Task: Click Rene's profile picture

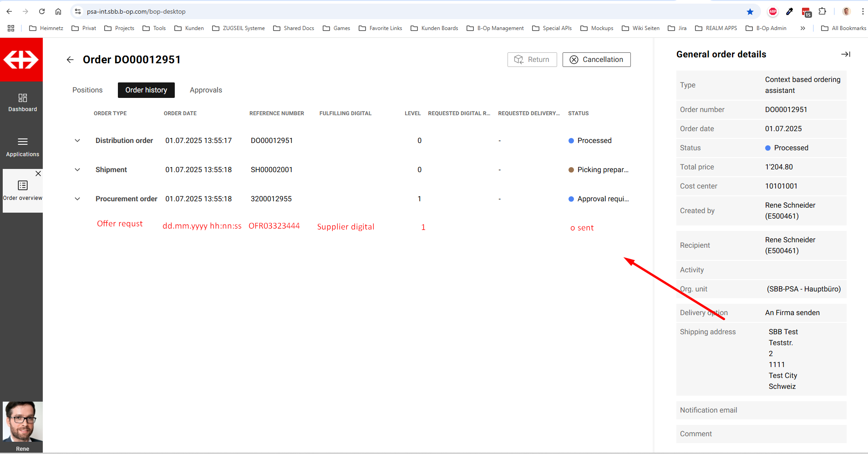Action: point(22,422)
